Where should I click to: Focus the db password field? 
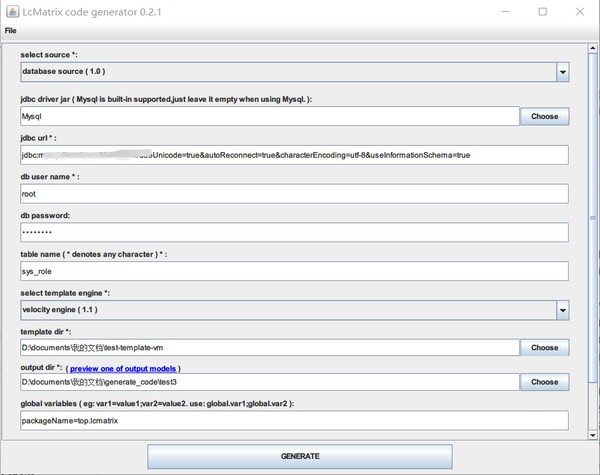pyautogui.click(x=294, y=232)
